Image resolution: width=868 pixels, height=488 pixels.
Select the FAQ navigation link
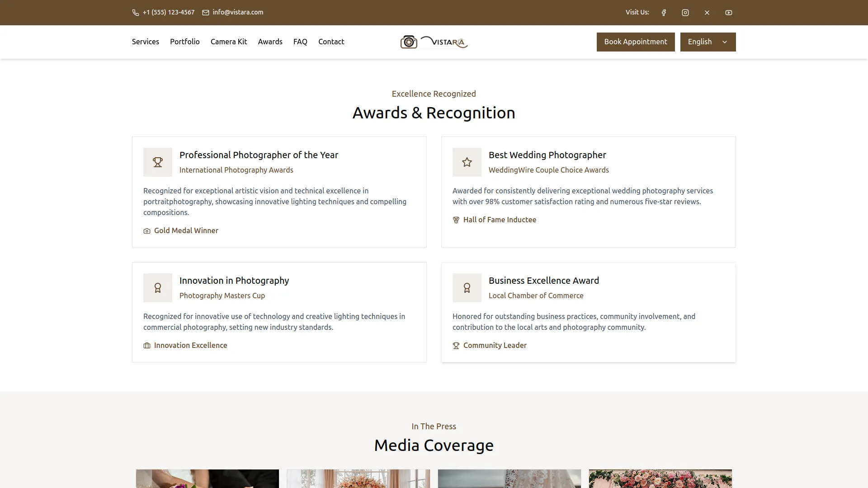pyautogui.click(x=300, y=42)
